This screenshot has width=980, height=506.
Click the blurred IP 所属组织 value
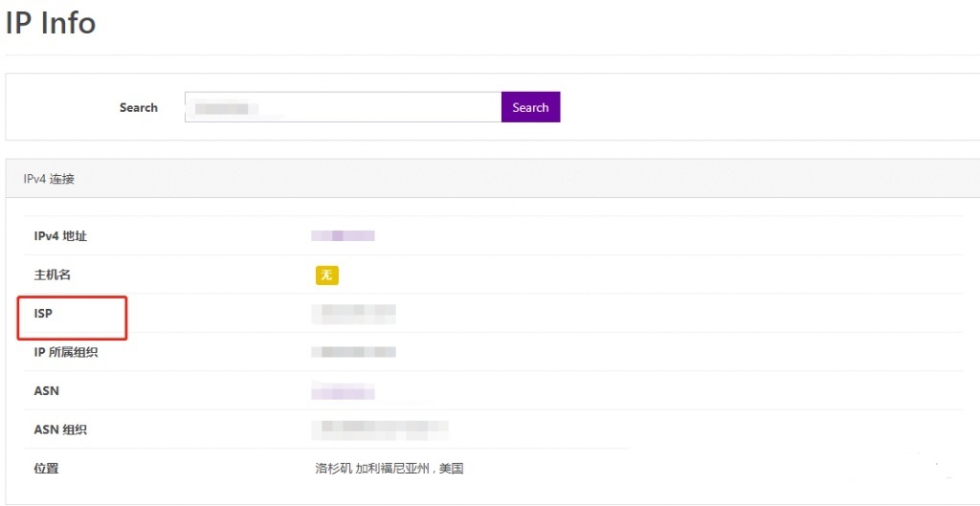tap(354, 352)
